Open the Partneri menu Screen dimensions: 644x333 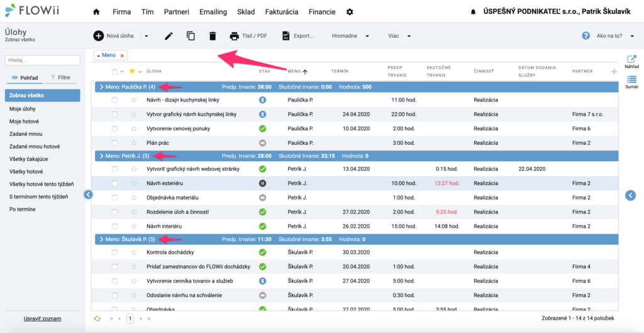click(176, 12)
